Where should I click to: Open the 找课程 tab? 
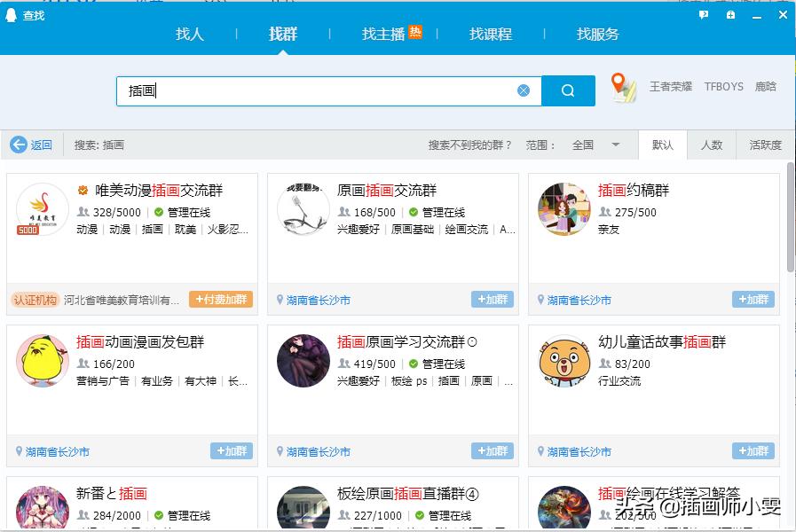pyautogui.click(x=491, y=35)
